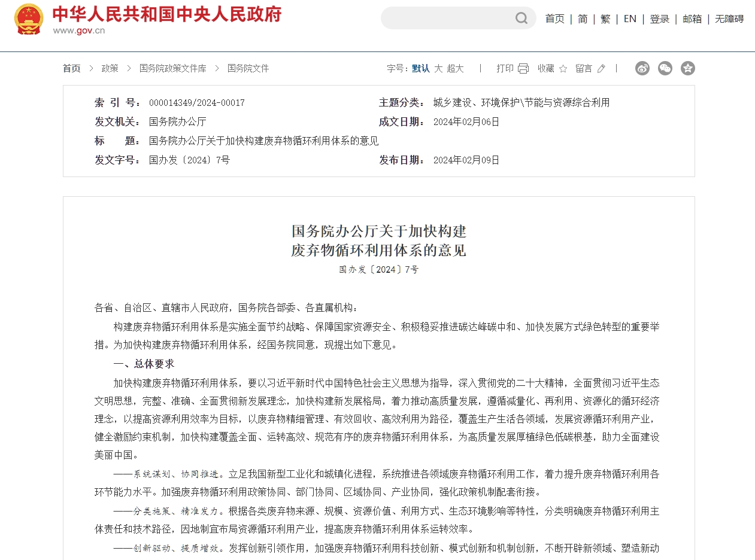755x560 pixels.
Task: Click the www.gov.cn URL text
Action: coord(78,31)
